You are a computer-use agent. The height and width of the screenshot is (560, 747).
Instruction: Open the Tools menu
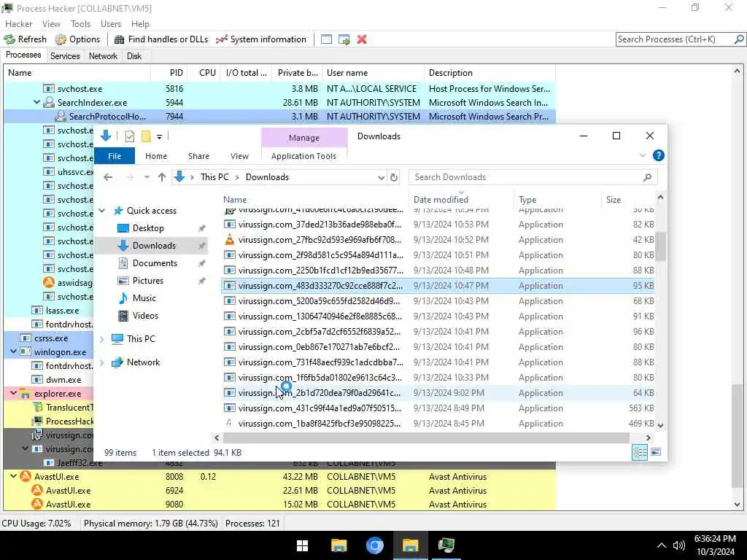point(80,24)
